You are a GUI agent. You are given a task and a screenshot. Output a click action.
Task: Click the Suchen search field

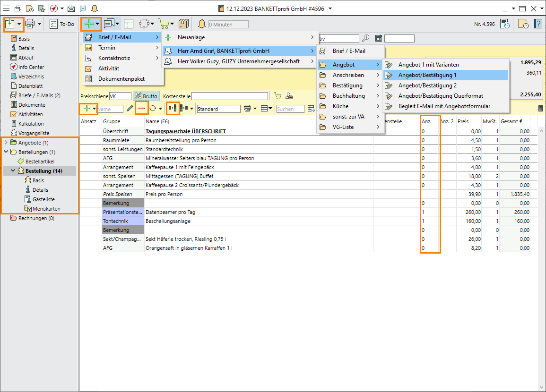[289, 109]
